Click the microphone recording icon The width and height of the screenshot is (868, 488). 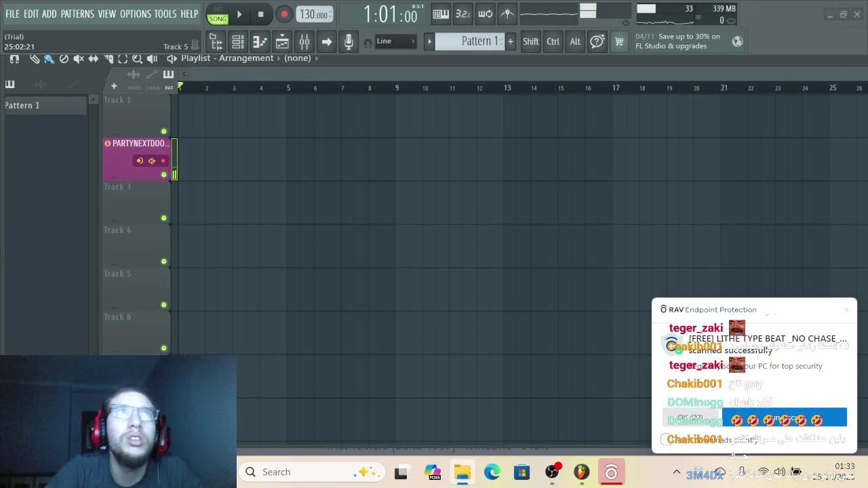click(349, 42)
